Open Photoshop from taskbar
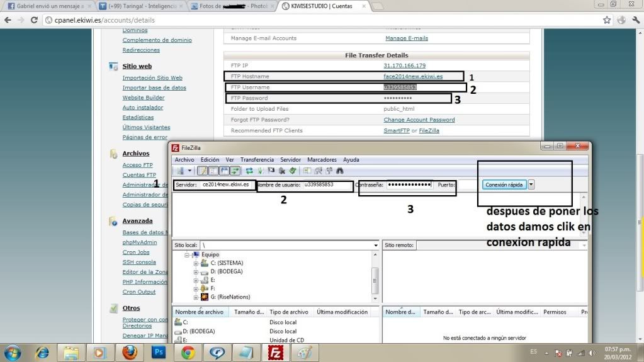This screenshot has width=644, height=362. [159, 353]
